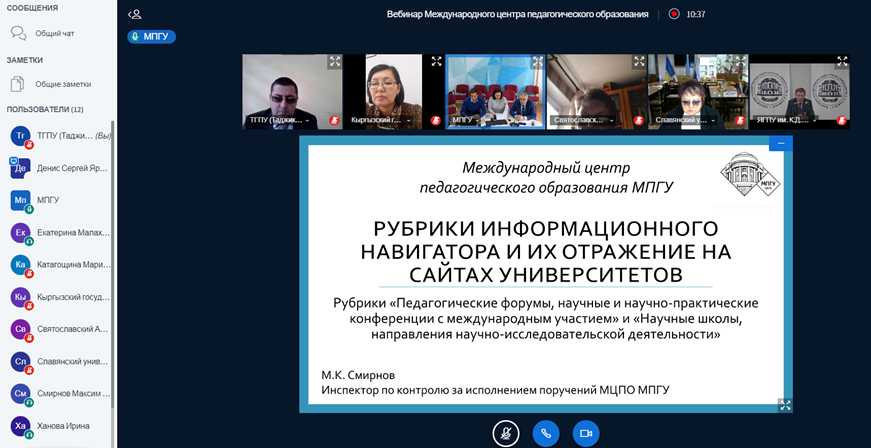This screenshot has height=448, width=871.
Task: Click the Мп МПГУ user avatar
Action: (x=21, y=200)
